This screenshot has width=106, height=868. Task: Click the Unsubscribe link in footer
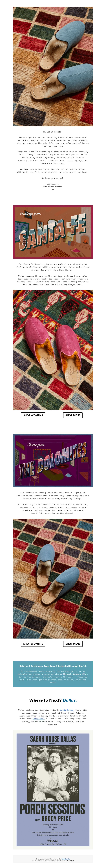click(66, 859)
